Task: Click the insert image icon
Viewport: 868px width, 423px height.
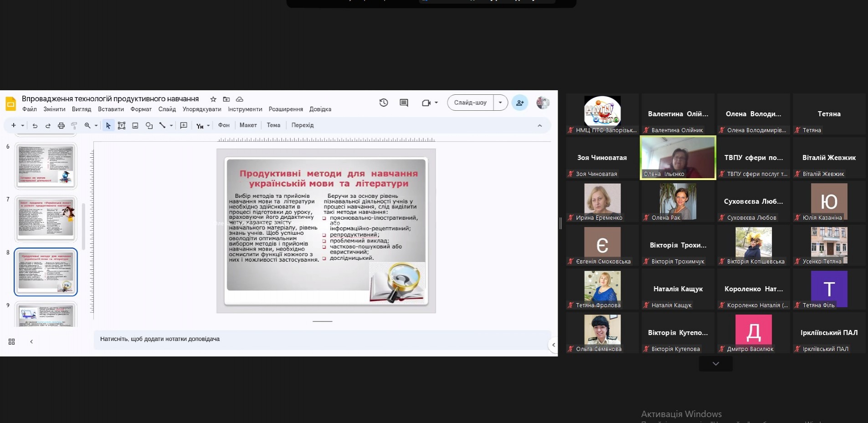Action: click(x=135, y=126)
